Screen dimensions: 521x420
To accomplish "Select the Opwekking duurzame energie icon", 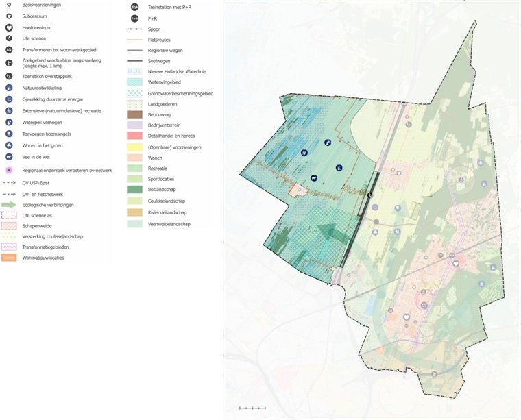I will click(x=9, y=99).
